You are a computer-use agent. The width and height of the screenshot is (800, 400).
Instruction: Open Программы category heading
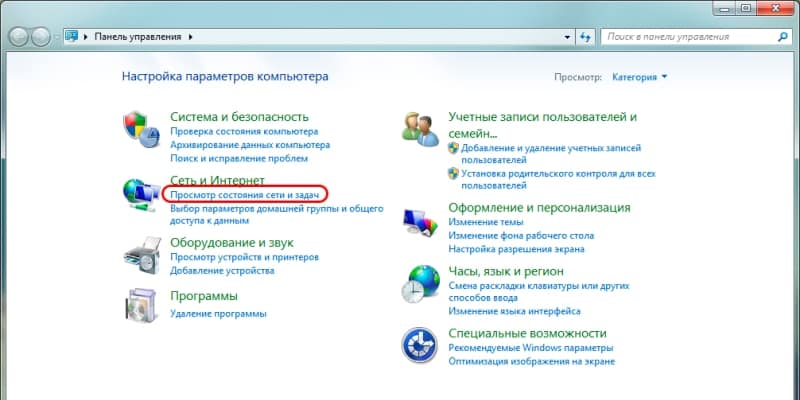tap(204, 296)
